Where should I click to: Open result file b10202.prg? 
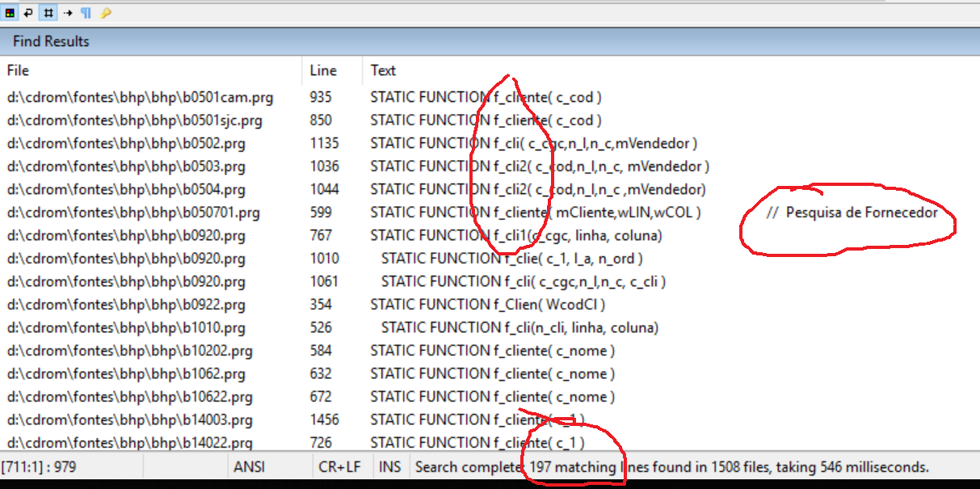pos(129,351)
